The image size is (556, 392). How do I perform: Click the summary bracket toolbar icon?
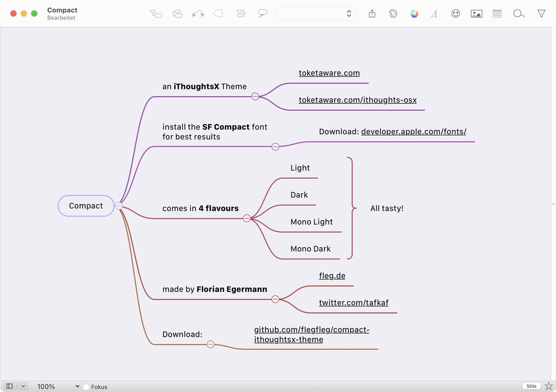pos(240,14)
